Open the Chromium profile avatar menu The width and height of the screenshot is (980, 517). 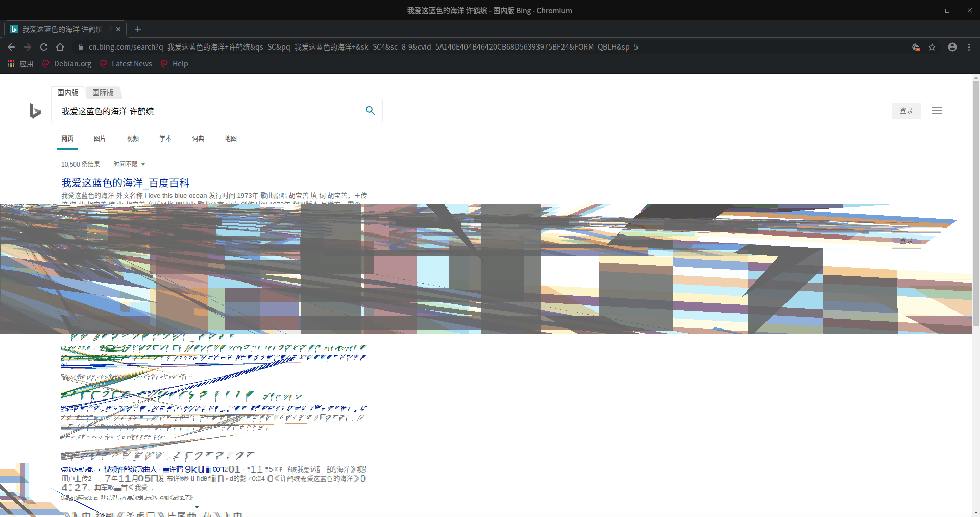[952, 47]
